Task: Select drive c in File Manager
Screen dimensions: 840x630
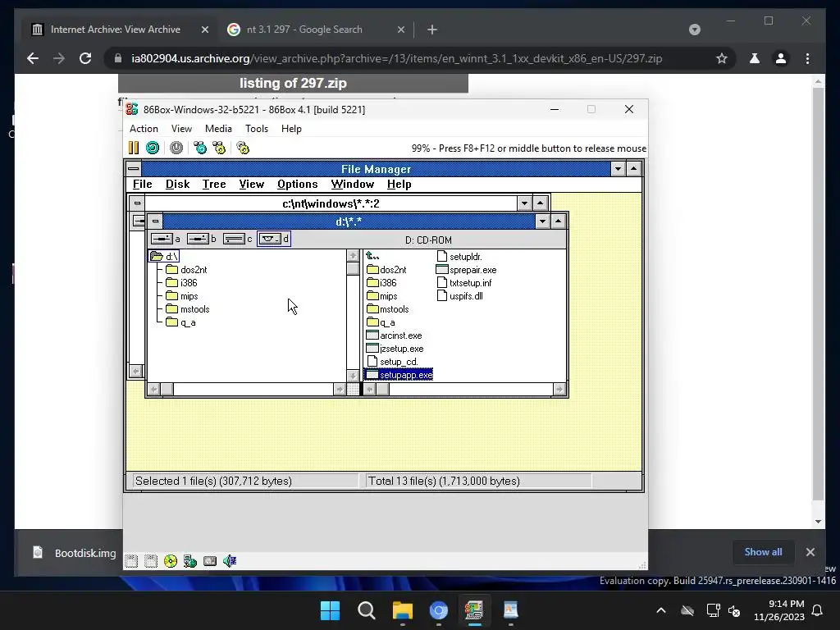Action: [x=237, y=239]
